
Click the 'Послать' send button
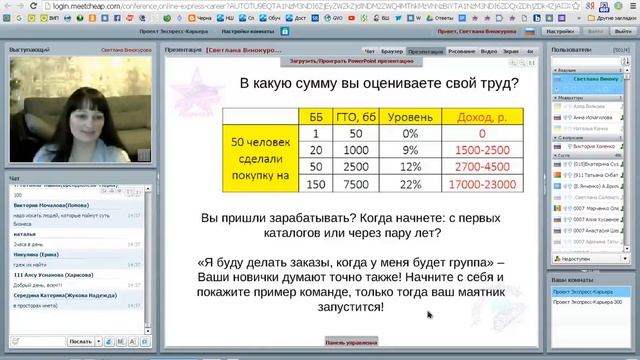[80, 341]
